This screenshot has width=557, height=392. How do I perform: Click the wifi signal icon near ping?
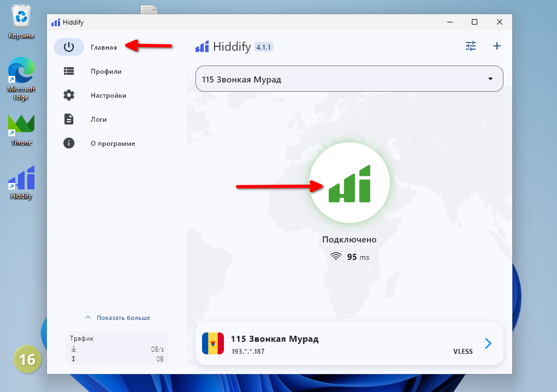336,257
